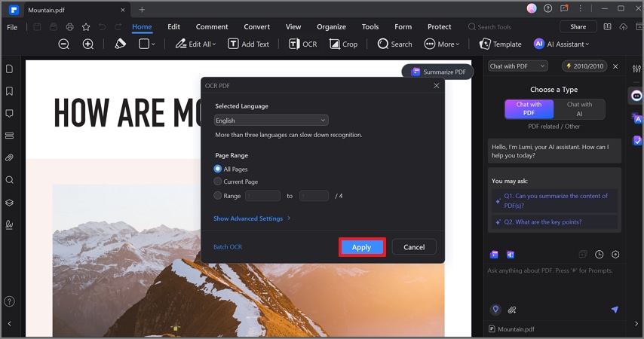Click the chat history clock icon

click(x=600, y=255)
